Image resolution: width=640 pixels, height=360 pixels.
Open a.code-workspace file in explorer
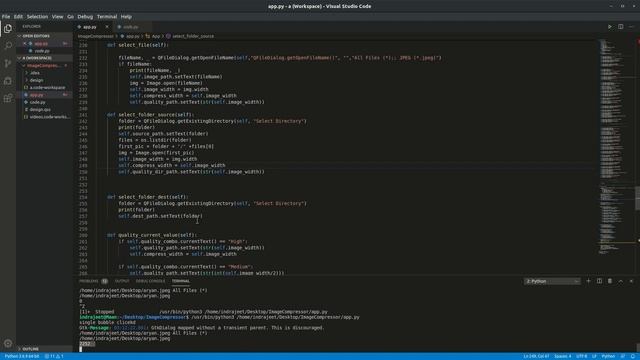coord(47,87)
